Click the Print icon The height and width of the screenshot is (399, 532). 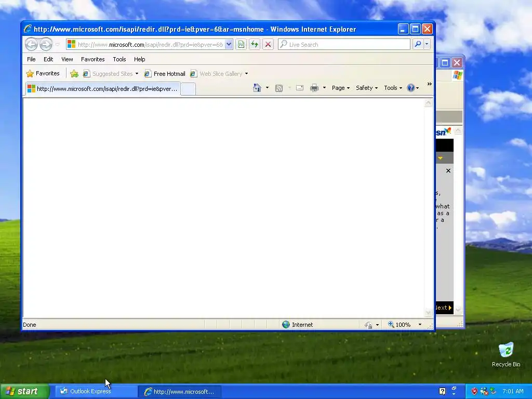point(314,88)
